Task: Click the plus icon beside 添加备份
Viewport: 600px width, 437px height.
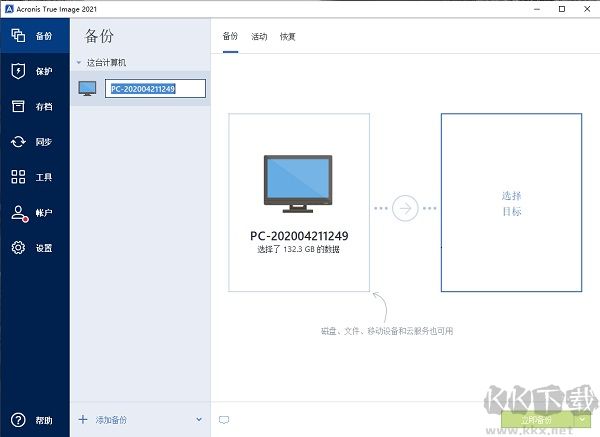Action: point(83,419)
